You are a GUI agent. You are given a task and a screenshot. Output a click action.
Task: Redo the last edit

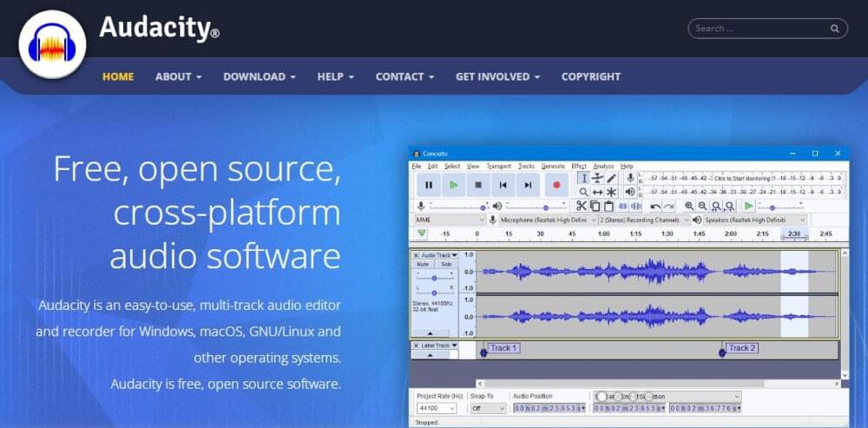coord(668,206)
